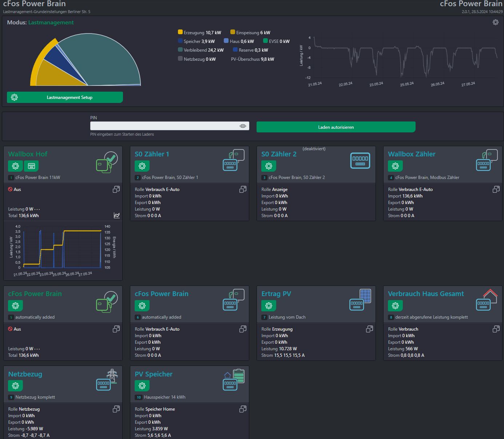Expand the S0 Zähler 1 tile
This screenshot has height=439, width=504.
pos(243,189)
